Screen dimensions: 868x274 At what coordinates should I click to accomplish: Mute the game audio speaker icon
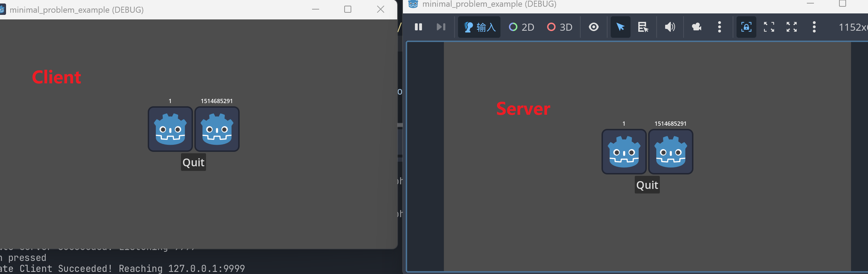pyautogui.click(x=670, y=27)
